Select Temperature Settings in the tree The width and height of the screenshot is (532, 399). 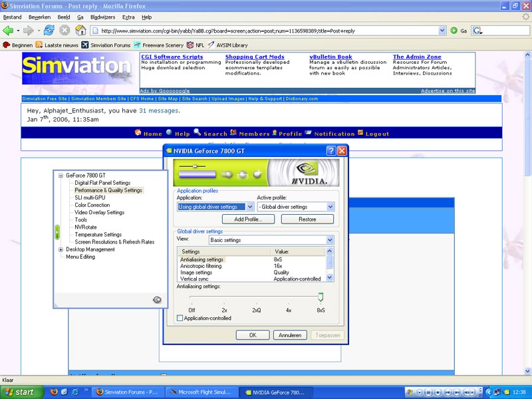click(98, 235)
